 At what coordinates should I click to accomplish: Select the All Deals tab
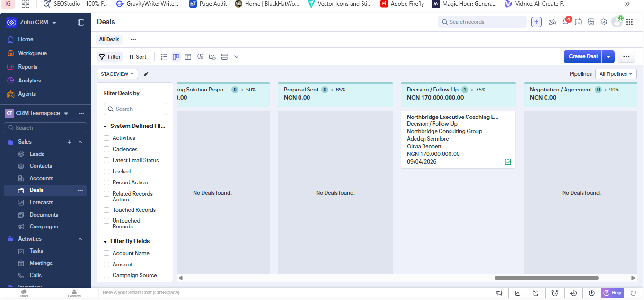109,40
